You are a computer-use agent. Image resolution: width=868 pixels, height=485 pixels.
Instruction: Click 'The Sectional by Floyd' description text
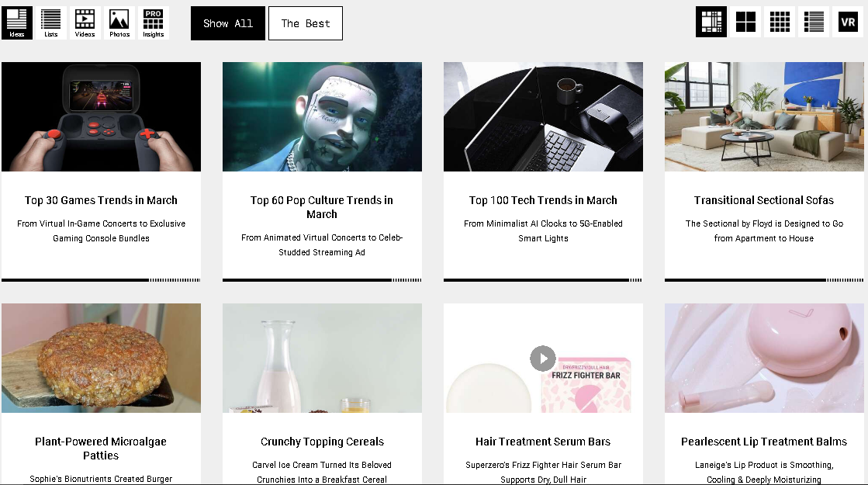(764, 231)
